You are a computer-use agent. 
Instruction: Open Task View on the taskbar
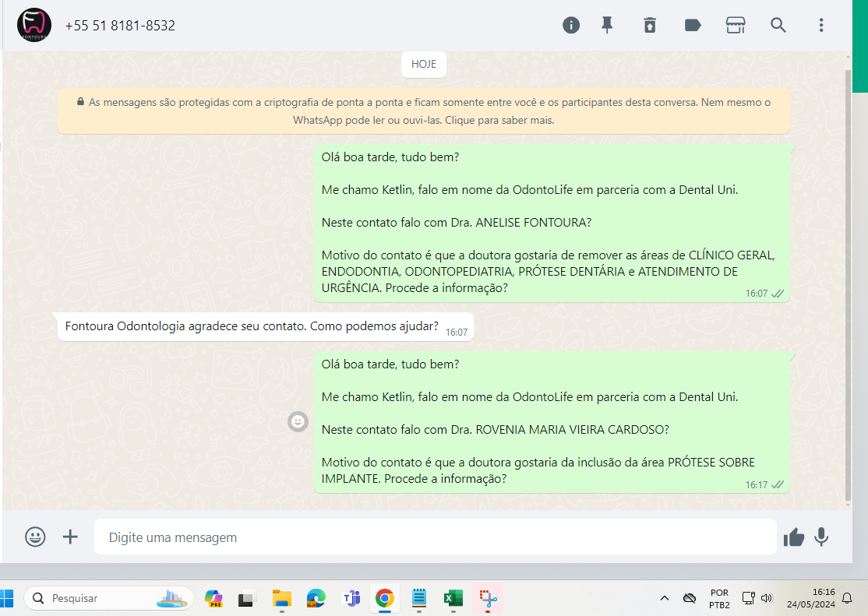point(247,599)
